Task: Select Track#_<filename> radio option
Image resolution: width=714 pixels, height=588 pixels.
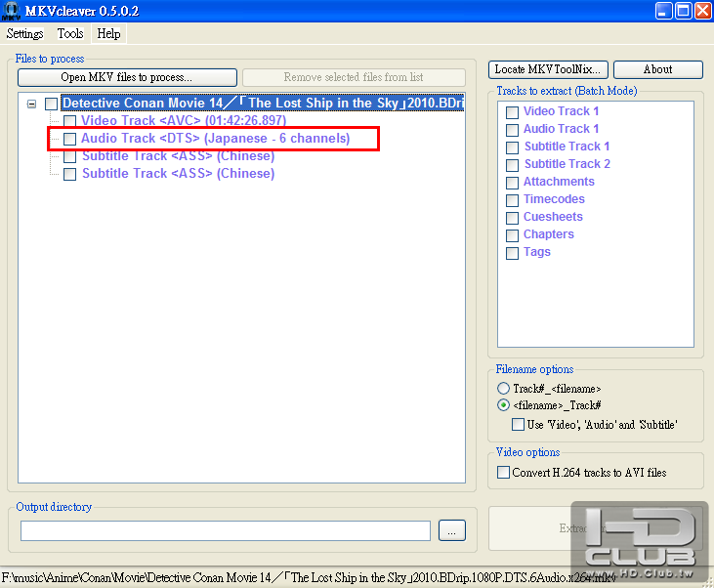Action: 503,389
